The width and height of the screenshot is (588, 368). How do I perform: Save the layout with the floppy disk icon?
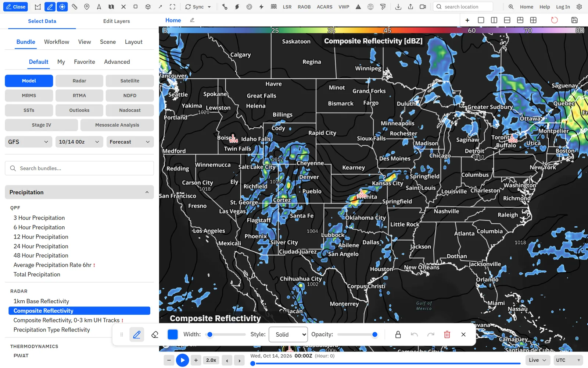pos(574,20)
